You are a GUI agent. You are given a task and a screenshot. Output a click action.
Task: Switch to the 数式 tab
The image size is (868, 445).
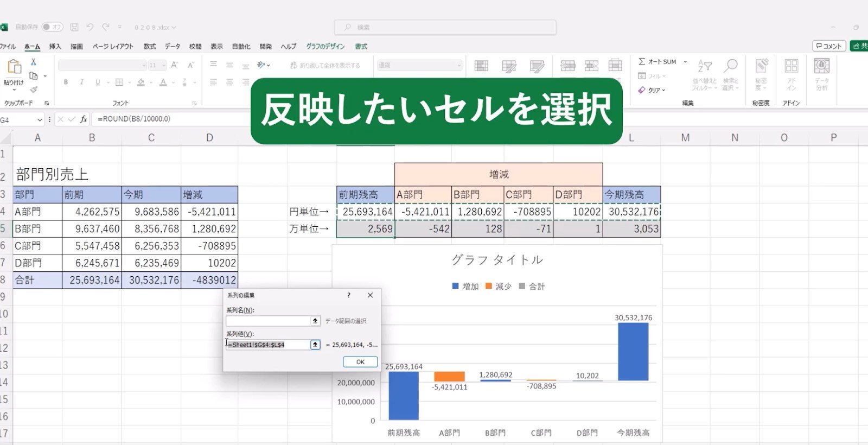click(150, 47)
